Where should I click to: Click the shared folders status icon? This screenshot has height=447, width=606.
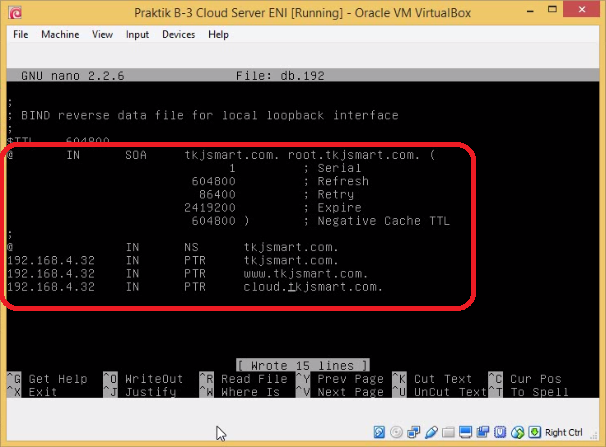point(448,432)
